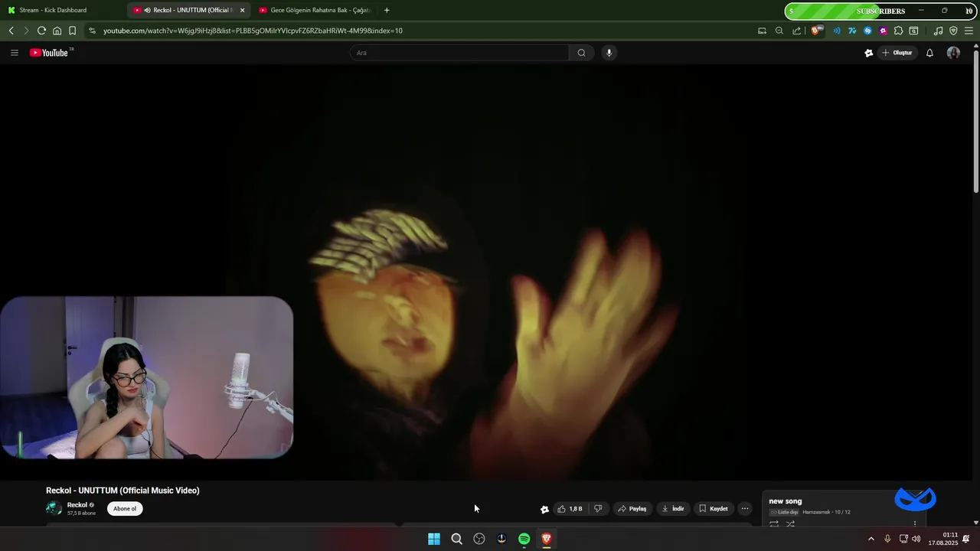Screen dimensions: 980x551
Task: Open site settings icon left of URL
Action: [92, 31]
